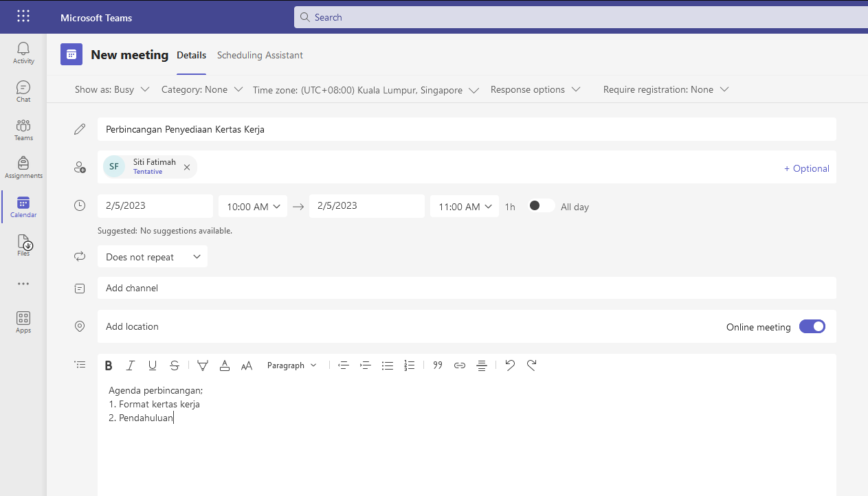The width and height of the screenshot is (868, 496).
Task: Open the 10:00 AM start time dropdown
Action: click(x=252, y=206)
